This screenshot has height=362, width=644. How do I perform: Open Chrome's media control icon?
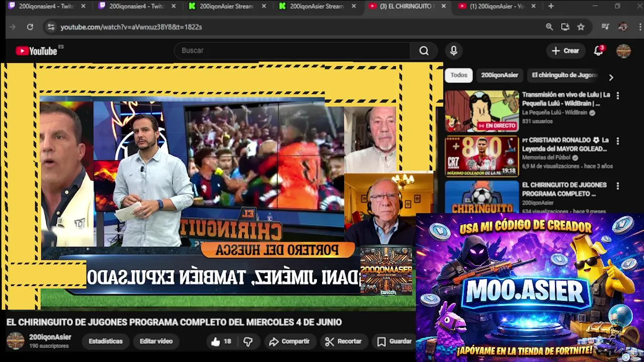[x=605, y=27]
